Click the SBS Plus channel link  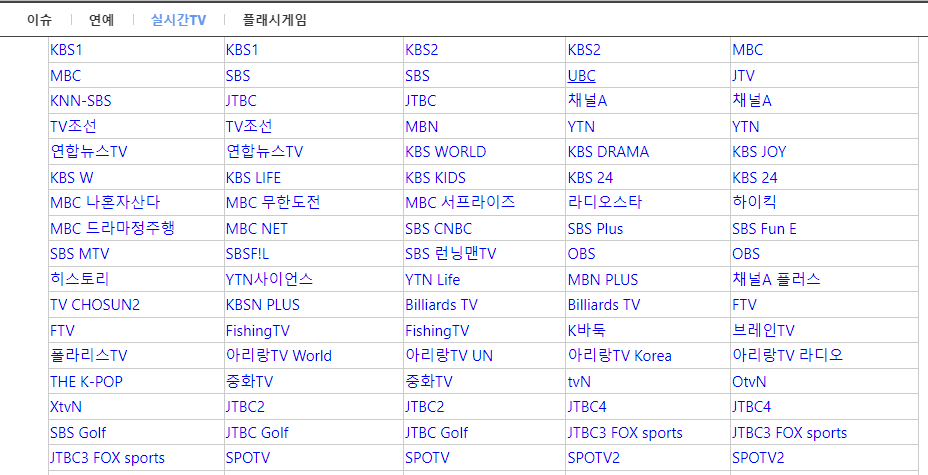point(595,228)
